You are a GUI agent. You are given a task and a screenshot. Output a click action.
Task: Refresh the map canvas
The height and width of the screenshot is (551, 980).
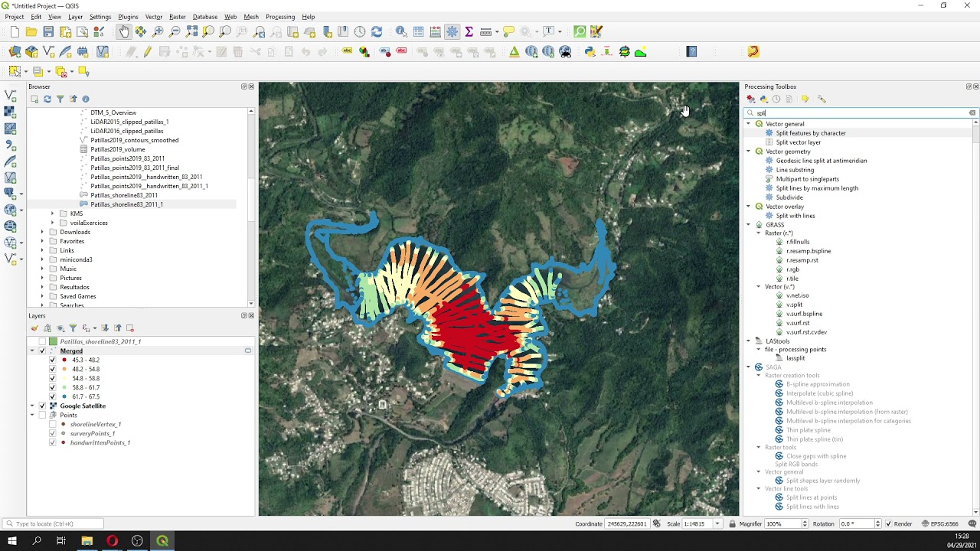377,31
